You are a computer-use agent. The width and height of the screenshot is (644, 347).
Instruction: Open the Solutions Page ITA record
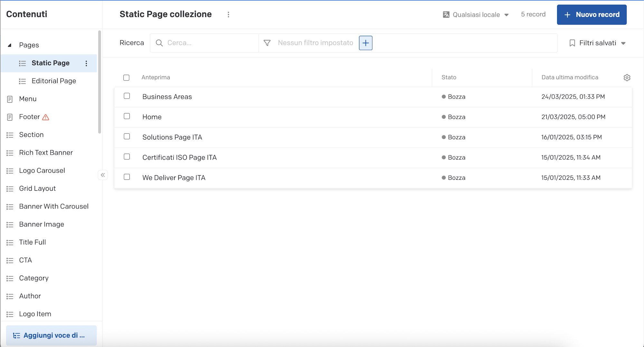172,137
